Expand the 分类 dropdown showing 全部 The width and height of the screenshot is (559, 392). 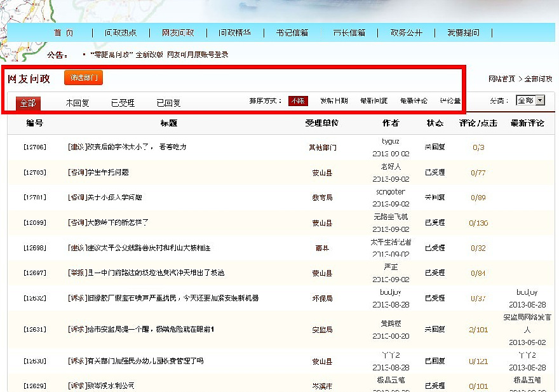[530, 100]
